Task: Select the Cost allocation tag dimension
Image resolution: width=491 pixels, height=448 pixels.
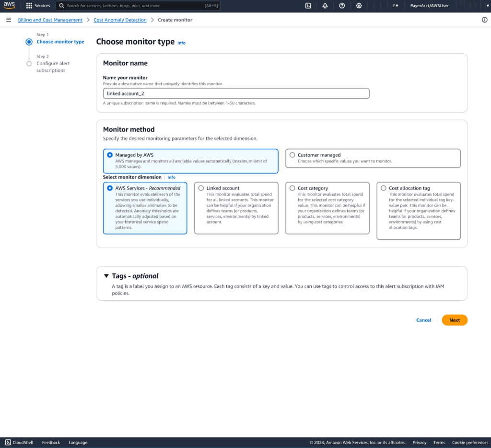Action: click(x=383, y=188)
